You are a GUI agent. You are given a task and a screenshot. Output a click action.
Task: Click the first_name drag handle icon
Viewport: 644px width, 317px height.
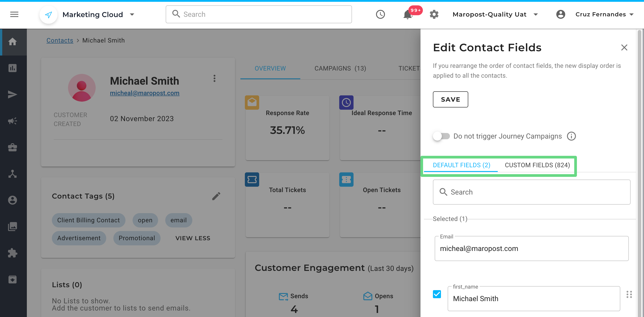point(629,294)
